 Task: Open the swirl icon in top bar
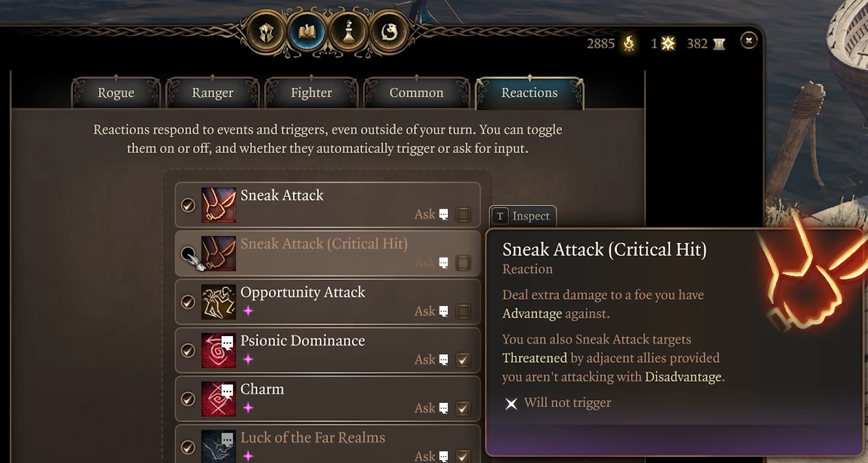[x=389, y=33]
